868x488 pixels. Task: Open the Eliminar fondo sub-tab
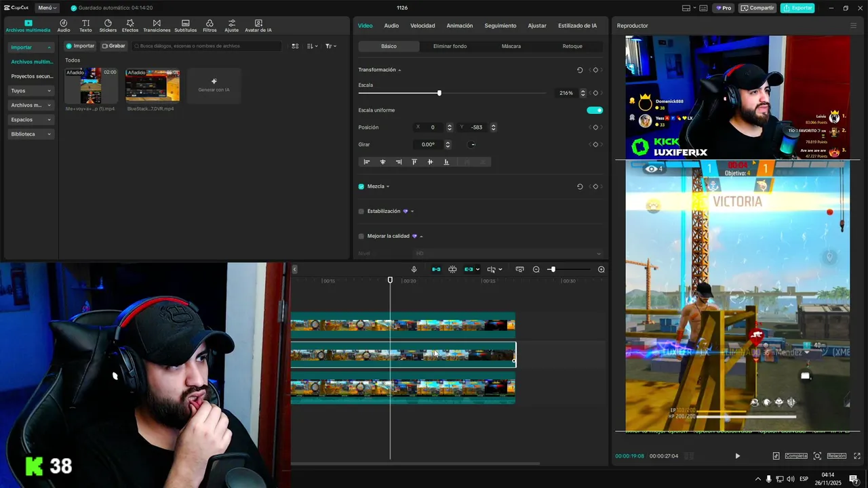[x=450, y=46]
